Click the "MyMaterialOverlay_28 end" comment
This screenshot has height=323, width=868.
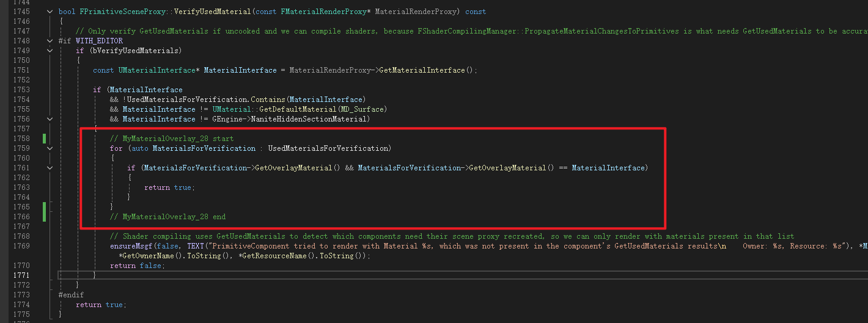coord(168,217)
